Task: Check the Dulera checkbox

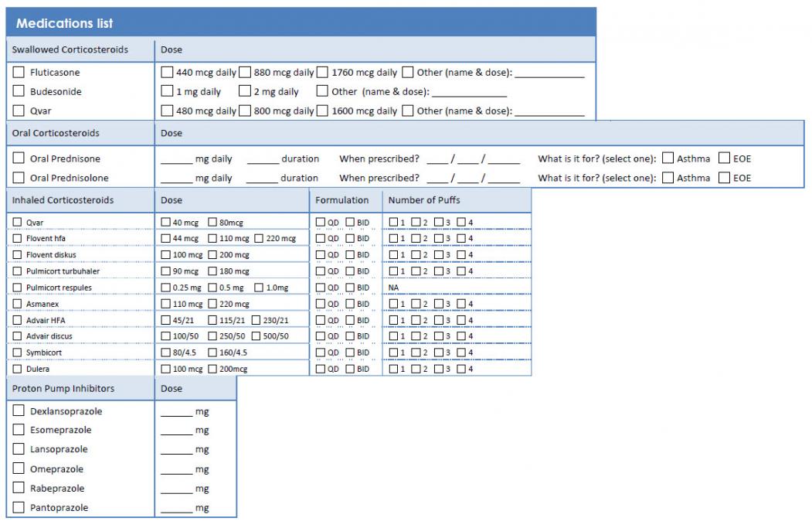Action: 17,369
